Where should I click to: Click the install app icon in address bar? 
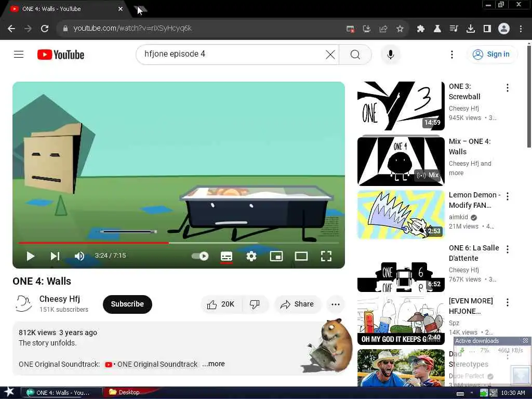(x=367, y=29)
